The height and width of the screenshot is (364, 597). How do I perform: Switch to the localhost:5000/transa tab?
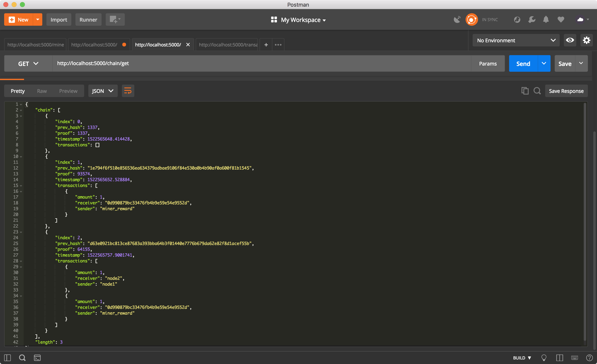coord(227,45)
